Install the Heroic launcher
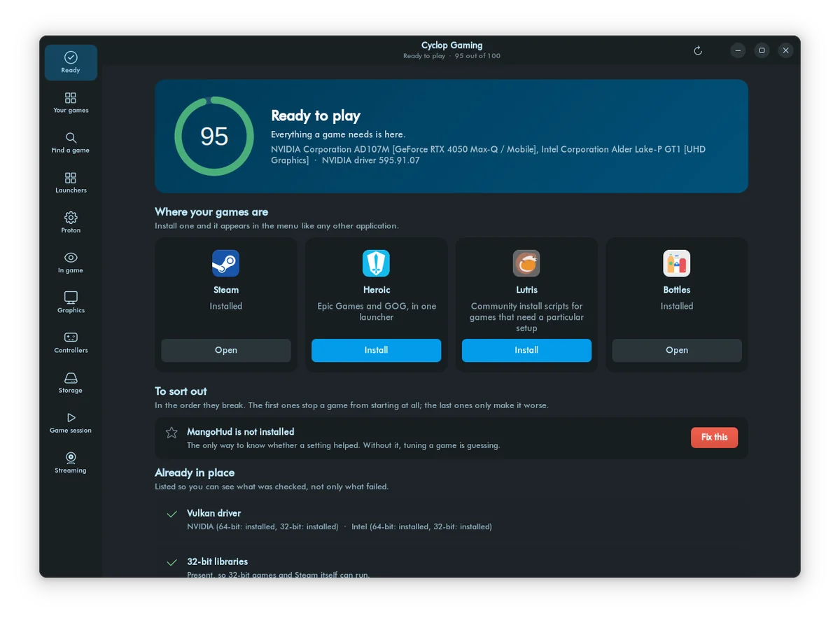840x621 pixels. [x=376, y=350]
